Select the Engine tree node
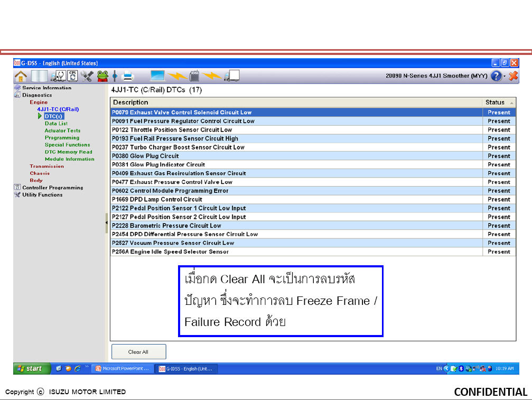This screenshot has width=532, height=400. tap(39, 102)
